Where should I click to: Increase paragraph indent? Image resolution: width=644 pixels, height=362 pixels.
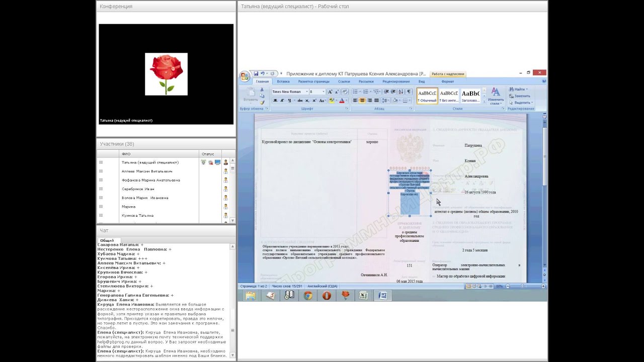[x=392, y=92]
